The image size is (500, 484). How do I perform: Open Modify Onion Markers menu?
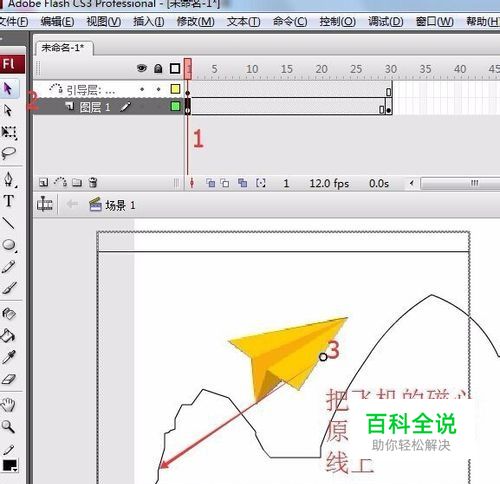tap(261, 183)
